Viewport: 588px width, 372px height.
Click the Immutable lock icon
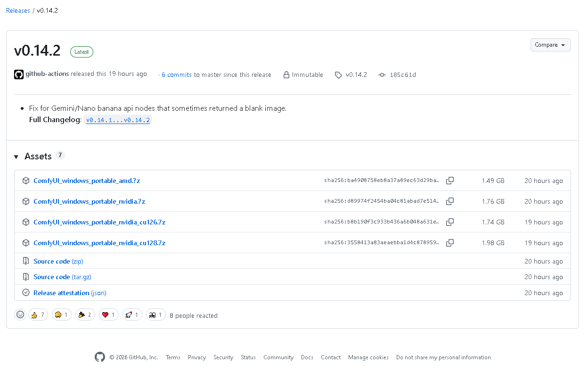coord(286,74)
